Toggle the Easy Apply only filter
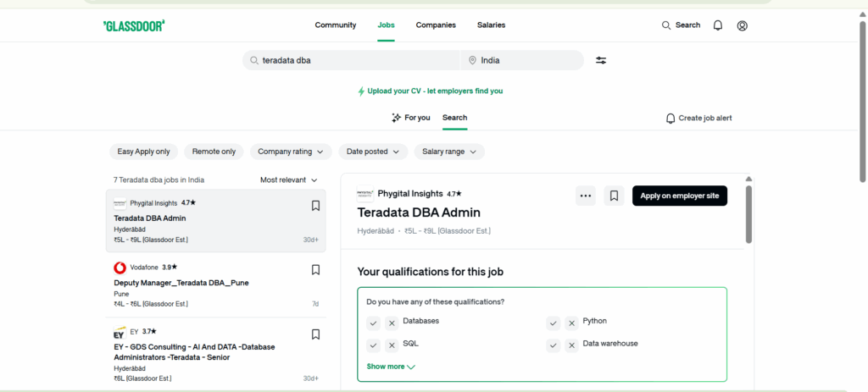868x392 pixels. (x=144, y=152)
